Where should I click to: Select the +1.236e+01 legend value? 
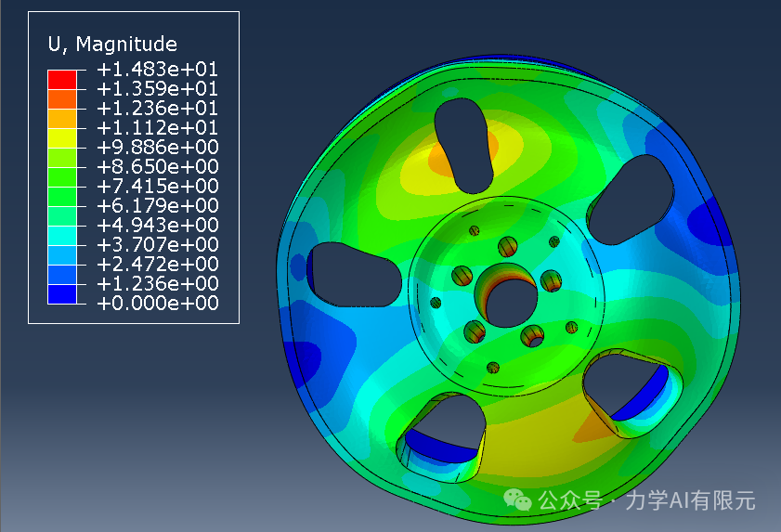[x=157, y=108]
